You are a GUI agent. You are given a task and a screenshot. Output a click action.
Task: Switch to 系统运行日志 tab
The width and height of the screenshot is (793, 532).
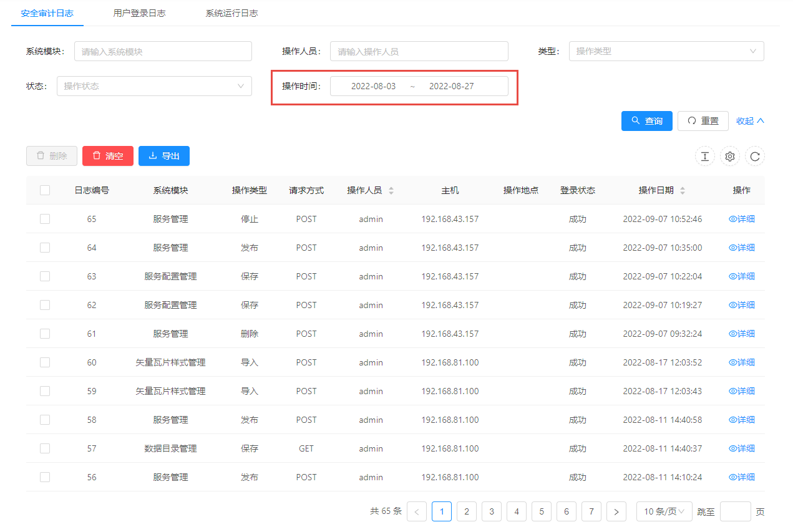[x=231, y=13]
